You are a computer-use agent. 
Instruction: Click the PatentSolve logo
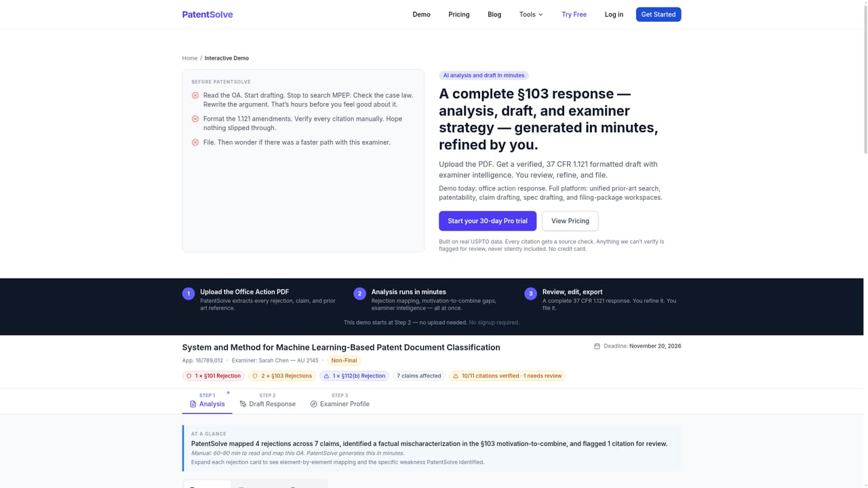(x=207, y=14)
